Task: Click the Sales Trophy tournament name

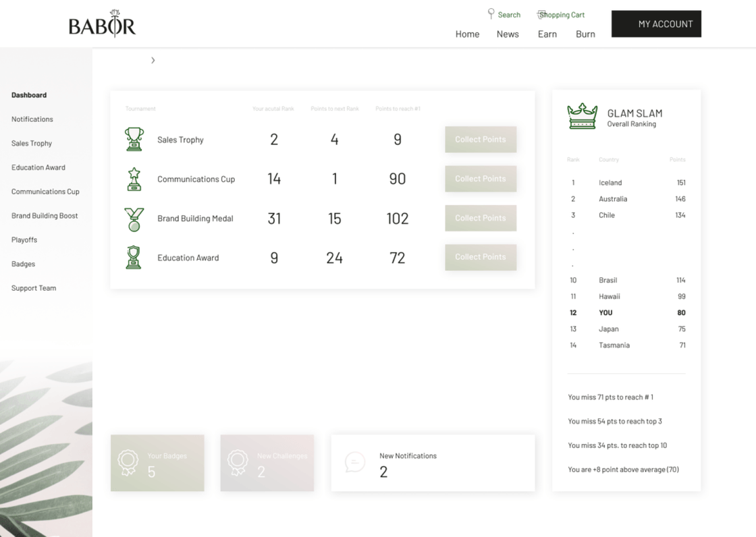Action: (x=180, y=140)
